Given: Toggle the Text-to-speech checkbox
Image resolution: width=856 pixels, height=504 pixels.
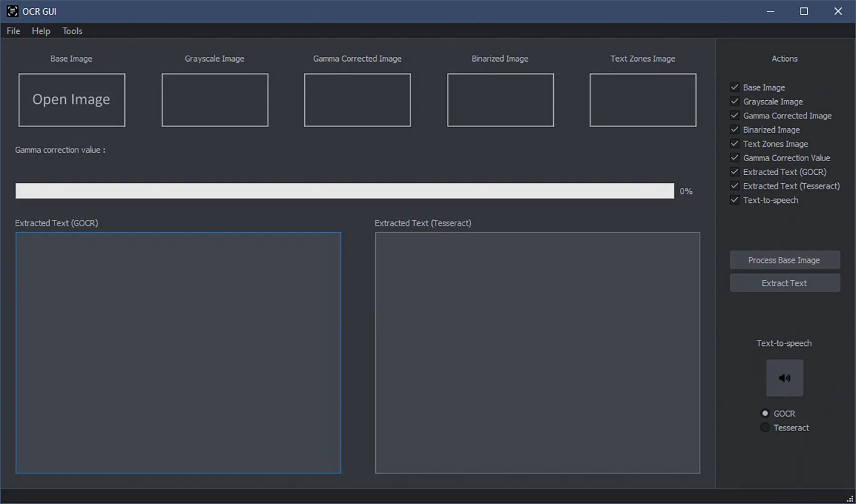Looking at the screenshot, I should click(x=735, y=200).
